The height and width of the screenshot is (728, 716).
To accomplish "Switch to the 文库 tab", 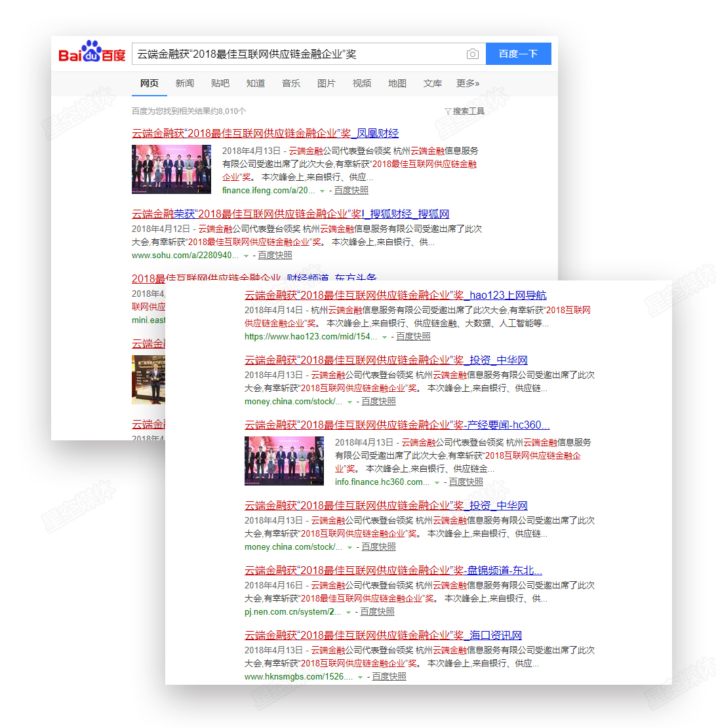I will 433,84.
